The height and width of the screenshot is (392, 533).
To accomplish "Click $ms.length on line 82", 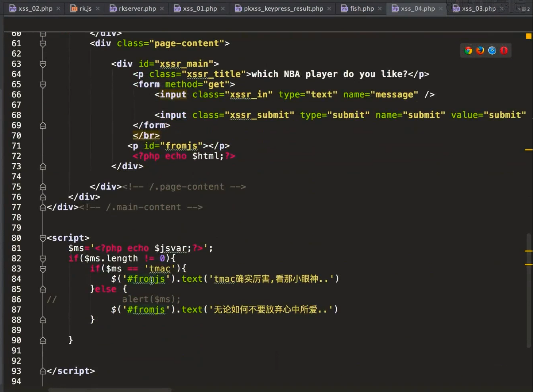I will [x=111, y=259].
